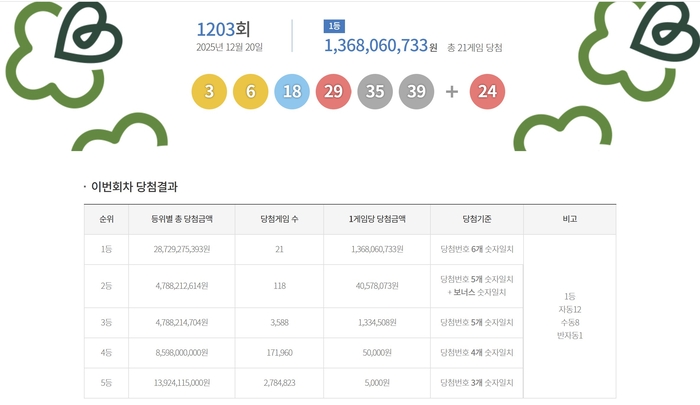
Task: Click the 당첨기준 column header
Action: point(477,219)
